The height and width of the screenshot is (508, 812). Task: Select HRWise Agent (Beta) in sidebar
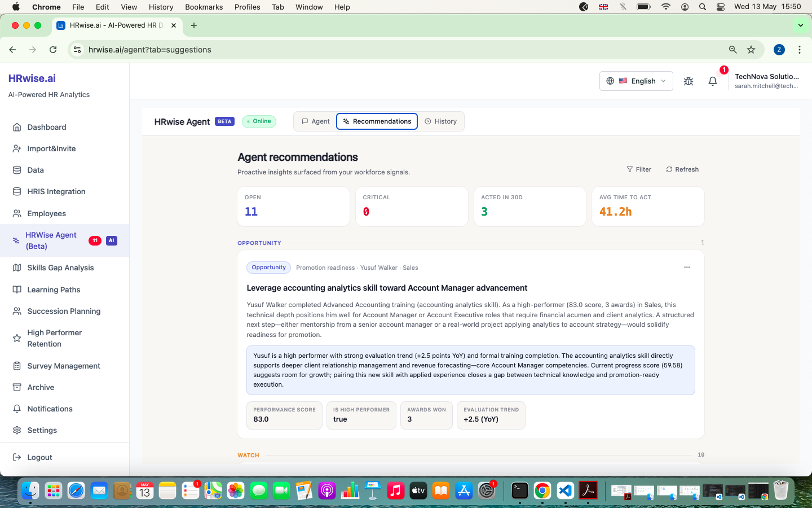(x=64, y=240)
